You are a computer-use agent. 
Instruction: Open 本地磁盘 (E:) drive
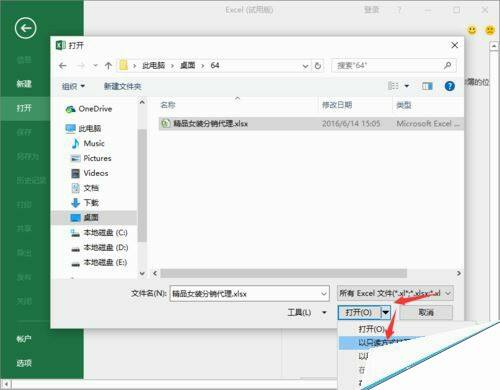coord(99,263)
